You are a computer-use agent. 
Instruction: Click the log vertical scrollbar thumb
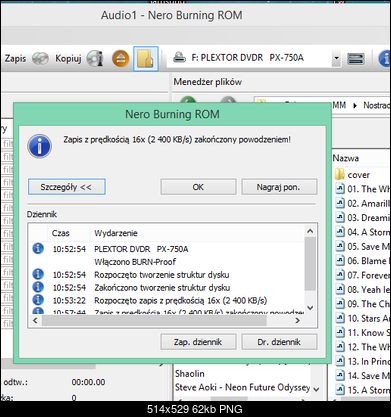[310, 264]
